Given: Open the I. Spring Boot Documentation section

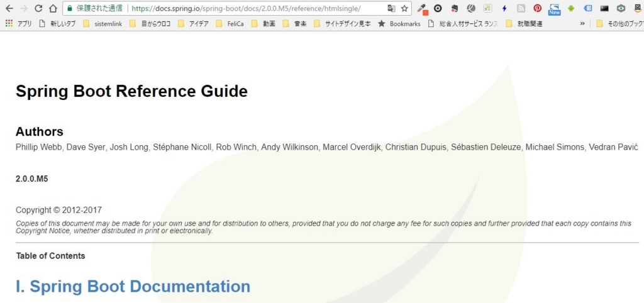Looking at the screenshot, I should (133, 286).
